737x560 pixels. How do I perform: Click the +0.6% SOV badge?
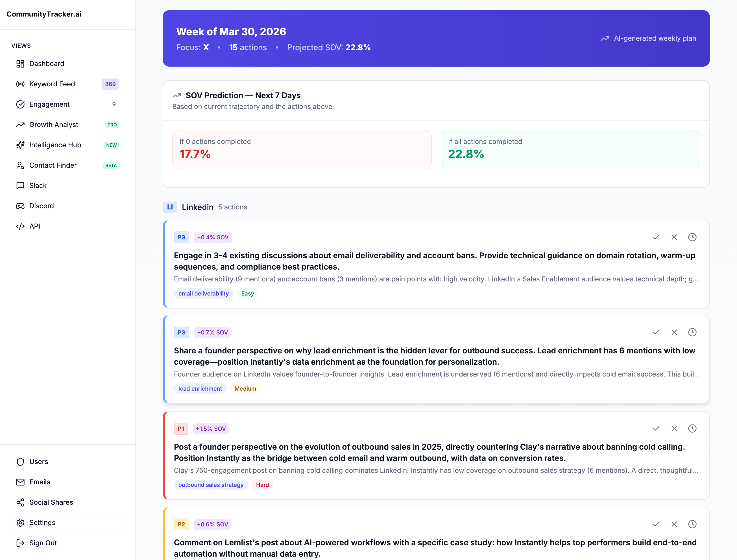212,524
